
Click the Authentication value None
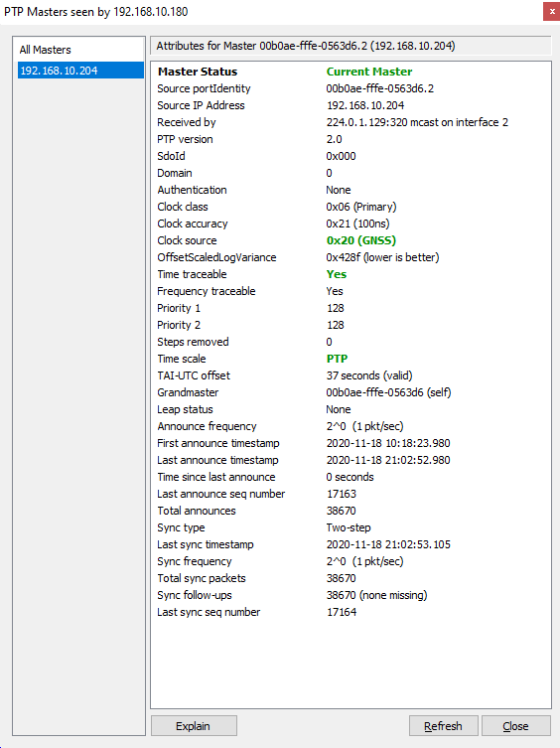tap(339, 190)
